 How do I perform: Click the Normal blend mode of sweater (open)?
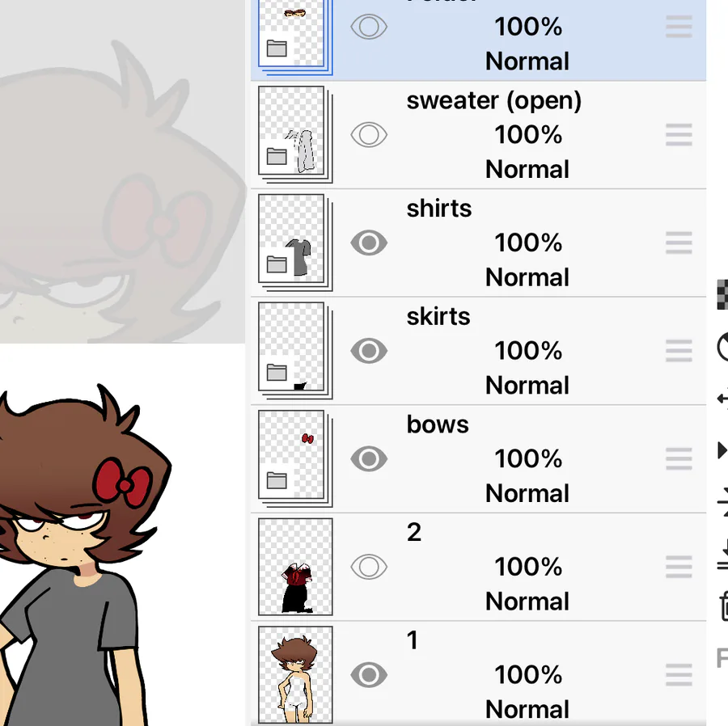pos(527,169)
